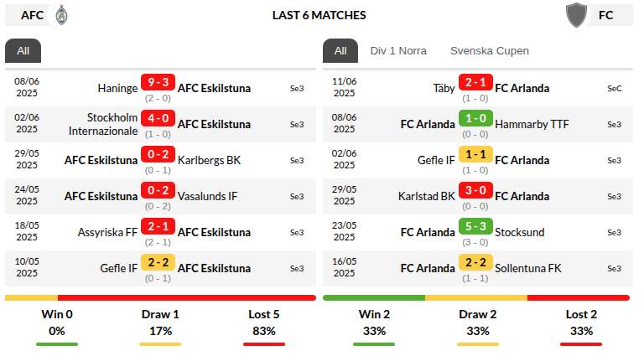Click the red 3 - 0 Karlstad BK score

[x=475, y=190]
